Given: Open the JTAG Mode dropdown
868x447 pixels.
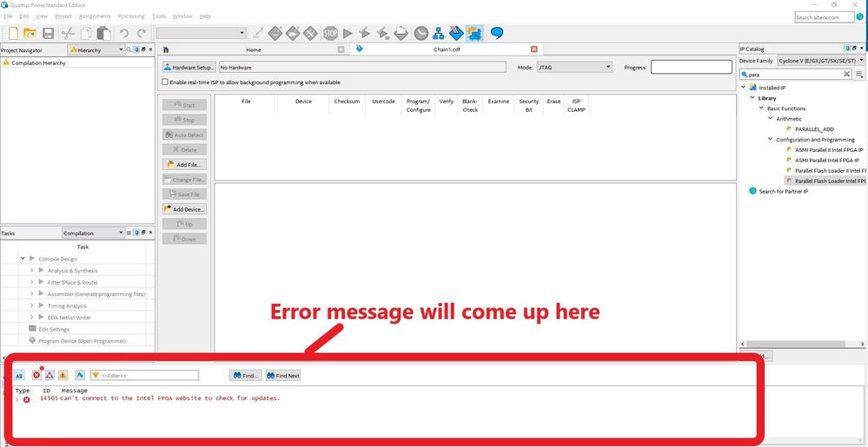Looking at the screenshot, I should (573, 67).
